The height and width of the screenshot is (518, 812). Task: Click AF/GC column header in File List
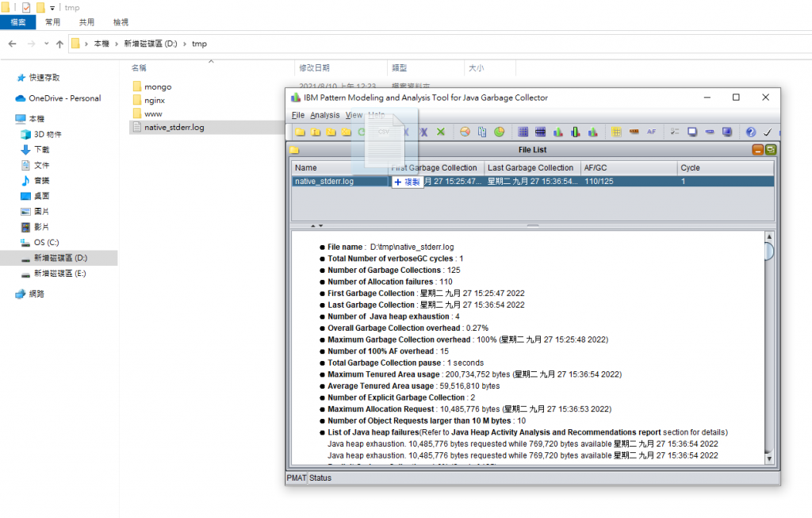629,168
